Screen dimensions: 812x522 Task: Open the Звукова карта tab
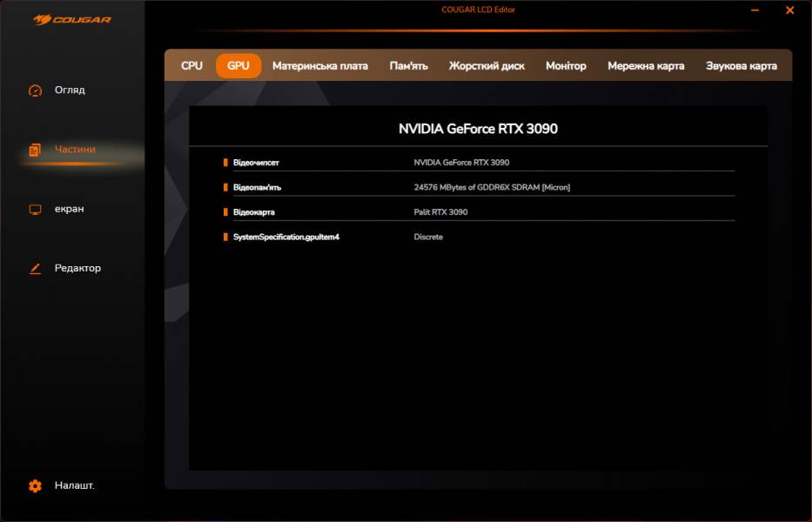click(741, 65)
